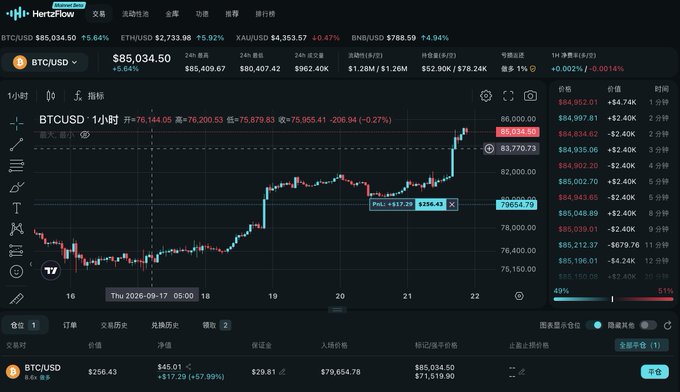Click trade row priced $84,952.01

613,102
